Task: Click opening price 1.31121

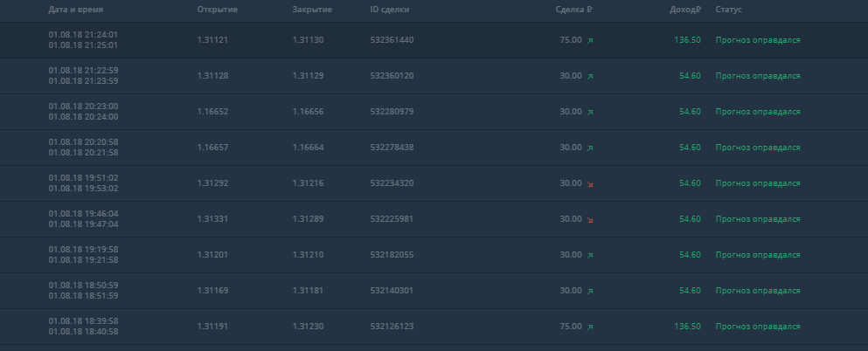Action: (212, 40)
